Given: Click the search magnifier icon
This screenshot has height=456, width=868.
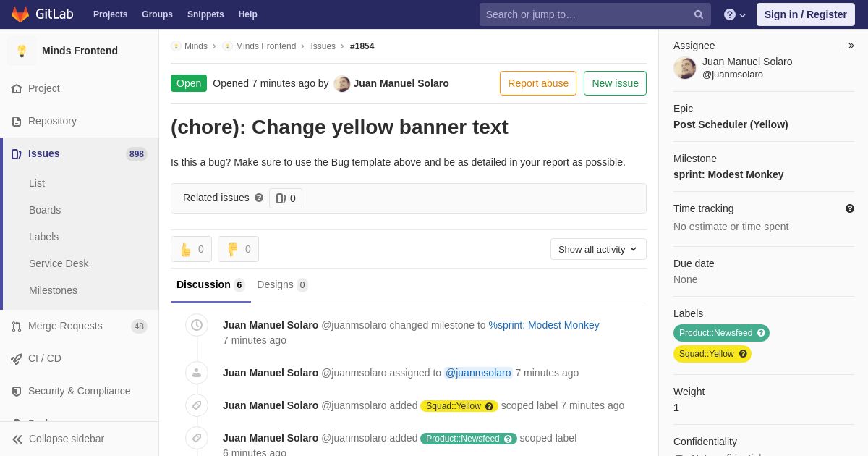Looking at the screenshot, I should [x=699, y=14].
